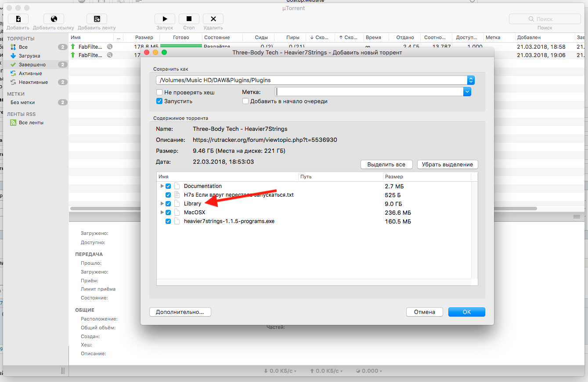This screenshot has width=588, height=382.
Task: Click the Удалить X toolbar icon
Action: (213, 19)
